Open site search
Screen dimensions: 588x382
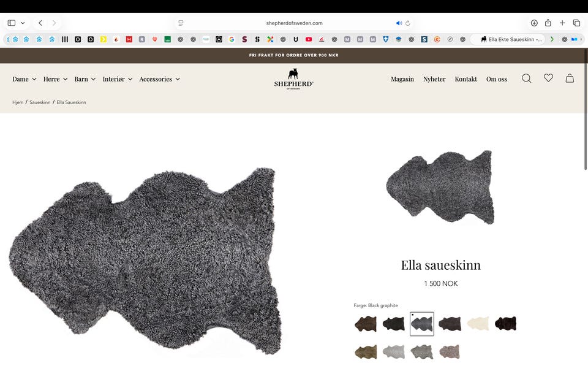click(x=527, y=78)
